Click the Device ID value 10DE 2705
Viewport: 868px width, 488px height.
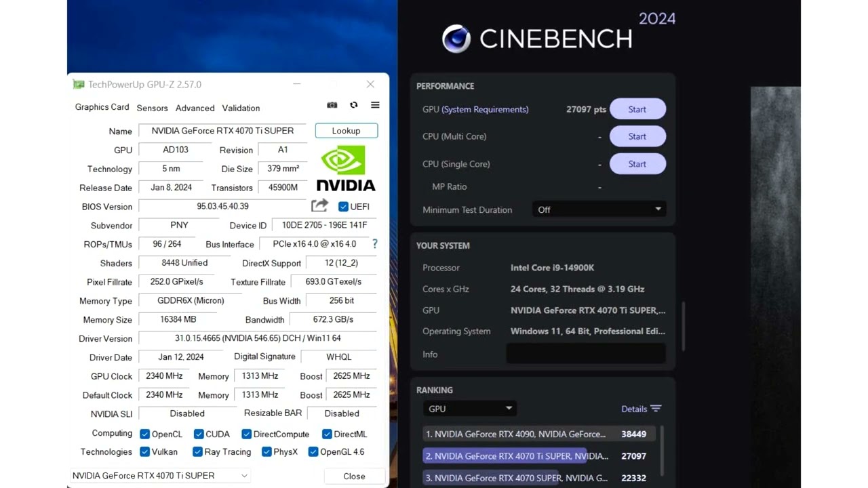(x=324, y=225)
